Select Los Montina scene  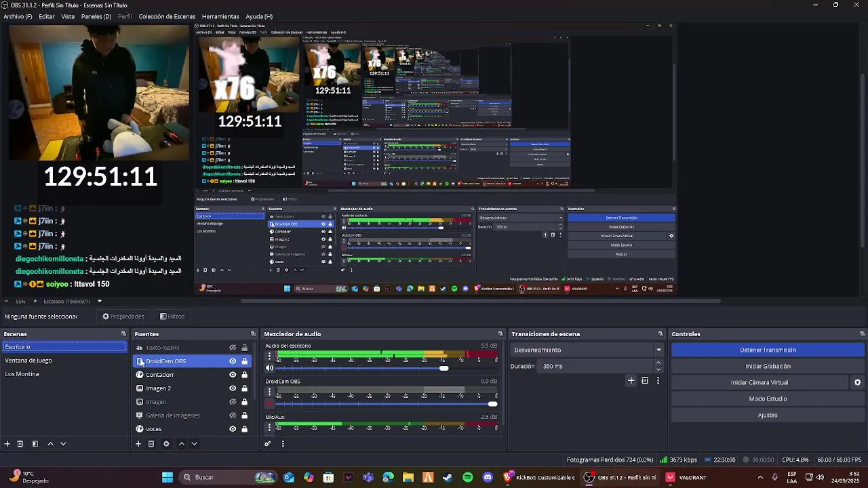64,374
